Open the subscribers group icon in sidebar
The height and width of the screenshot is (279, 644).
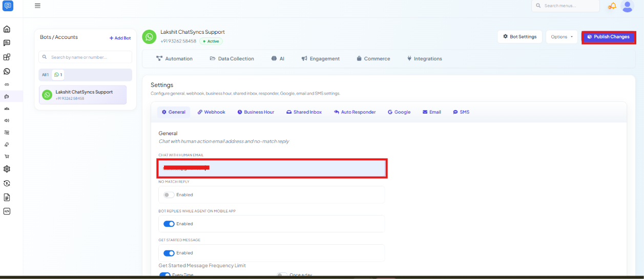point(7,109)
